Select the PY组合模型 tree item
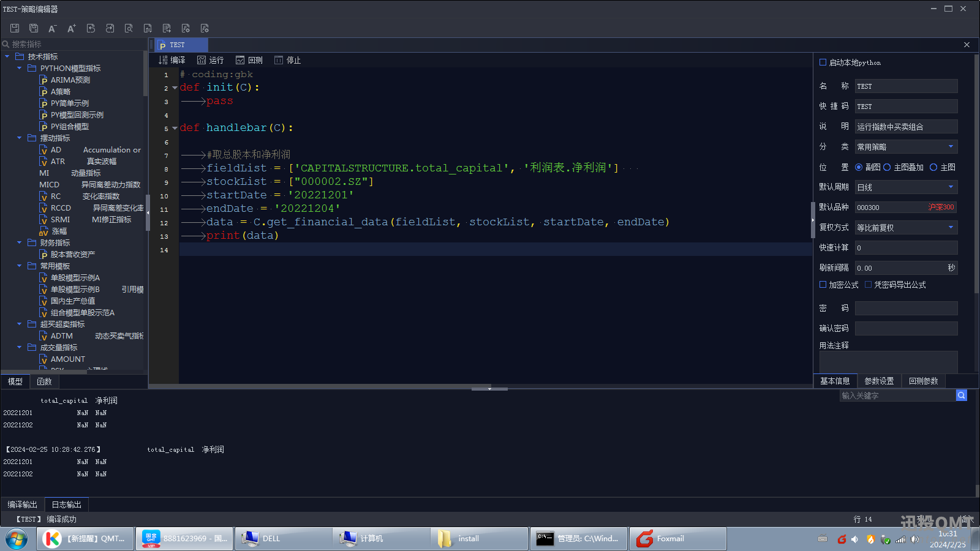 click(x=69, y=127)
